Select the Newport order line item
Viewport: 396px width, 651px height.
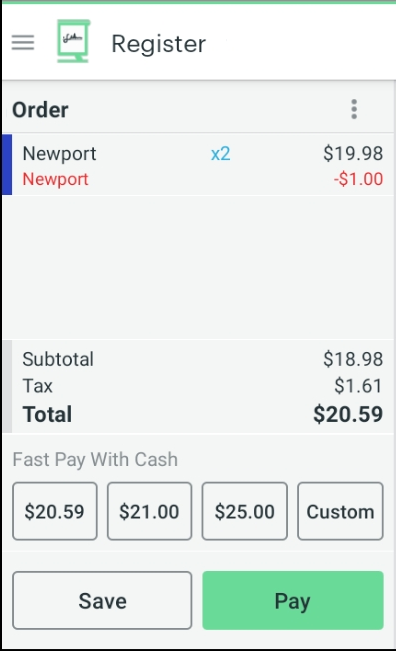[x=198, y=165]
